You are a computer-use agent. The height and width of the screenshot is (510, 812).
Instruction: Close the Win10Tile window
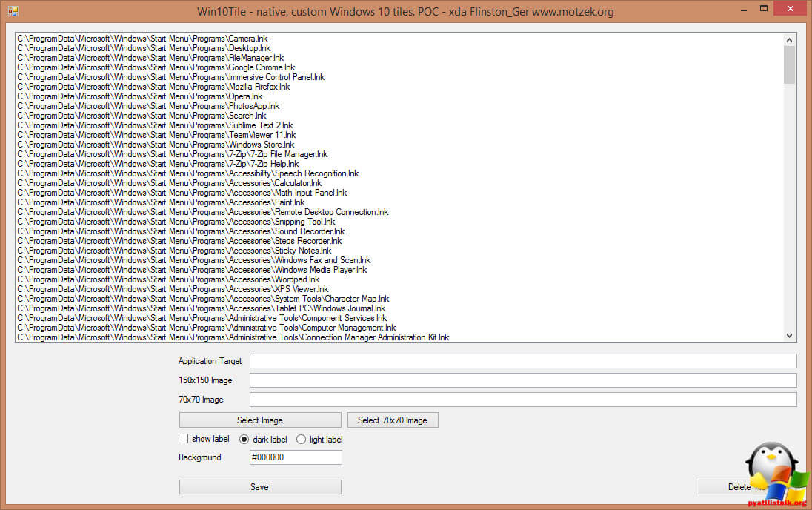791,8
